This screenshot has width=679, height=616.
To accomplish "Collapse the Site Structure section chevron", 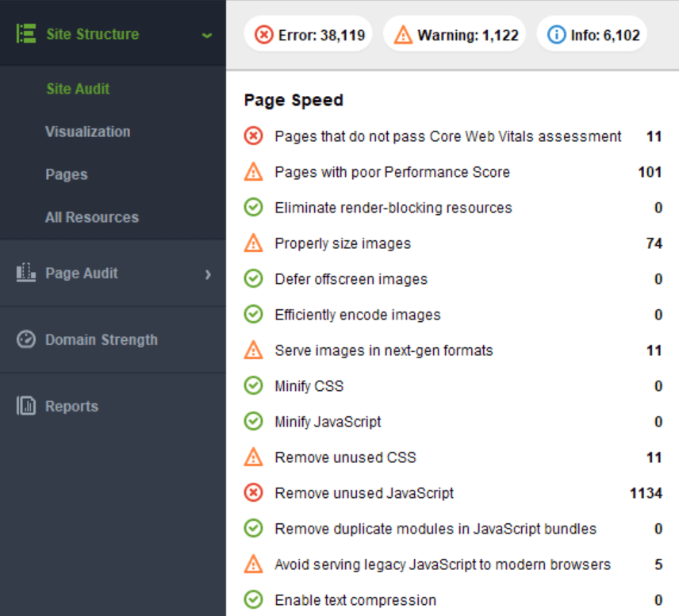I will 207,35.
